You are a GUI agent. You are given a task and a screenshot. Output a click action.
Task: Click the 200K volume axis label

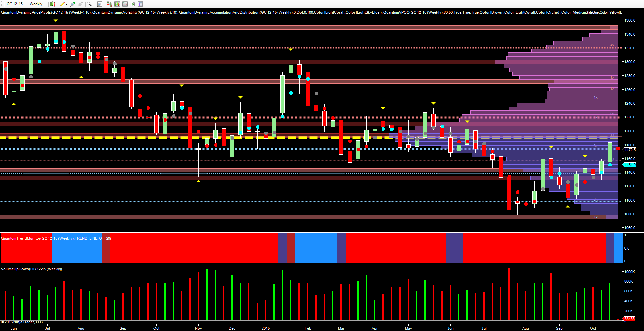click(629, 311)
